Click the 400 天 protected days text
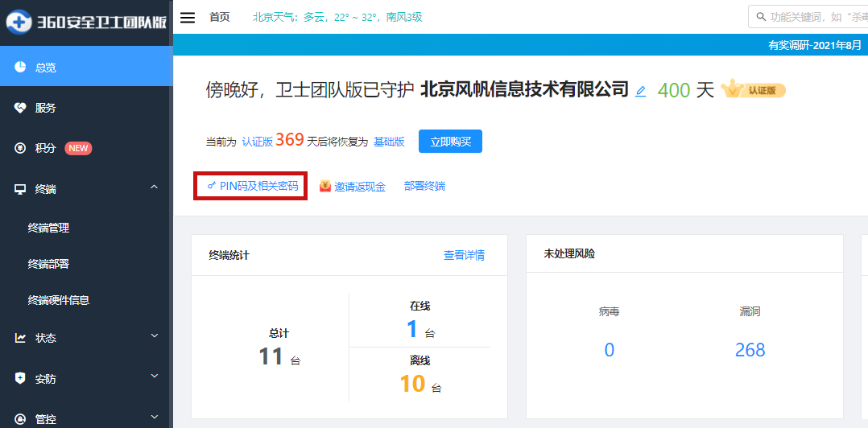The height and width of the screenshot is (428, 868). pos(686,90)
